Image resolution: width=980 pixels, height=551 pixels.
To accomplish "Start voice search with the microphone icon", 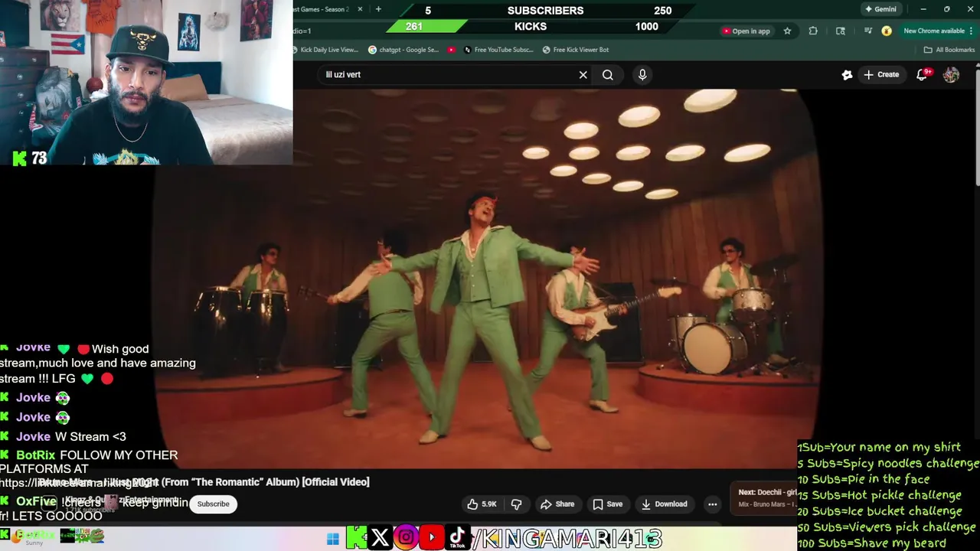I will tap(642, 75).
